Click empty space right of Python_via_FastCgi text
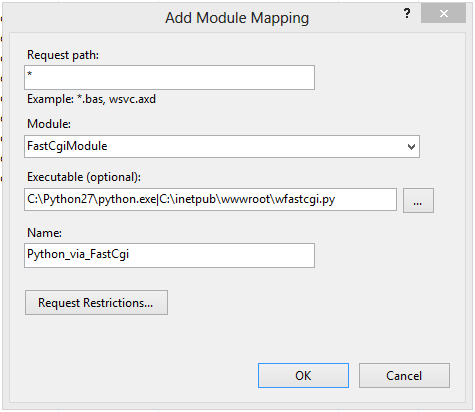This screenshot has height=412, width=475. 222,255
